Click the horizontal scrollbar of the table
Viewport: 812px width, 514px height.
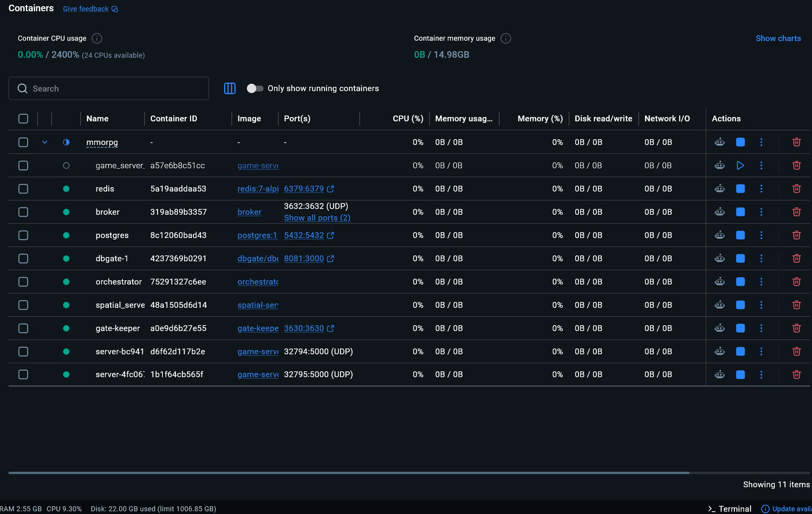click(x=349, y=473)
